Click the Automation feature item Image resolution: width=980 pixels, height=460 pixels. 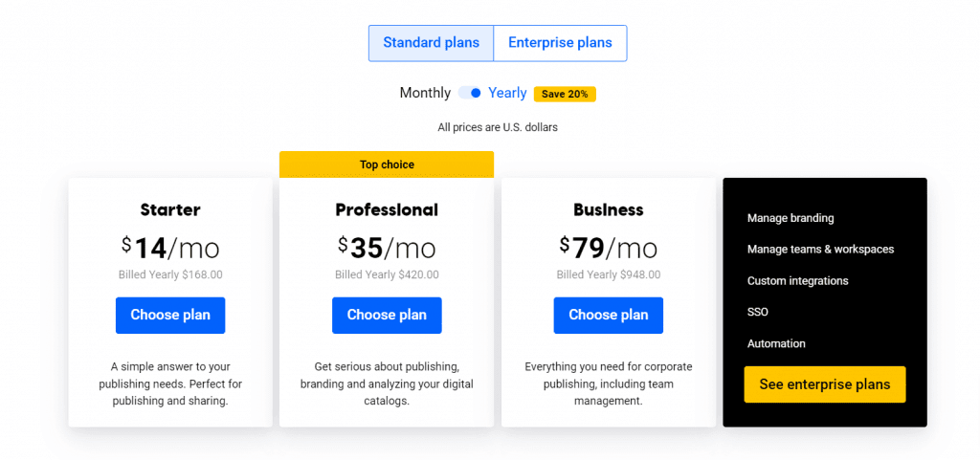[776, 343]
